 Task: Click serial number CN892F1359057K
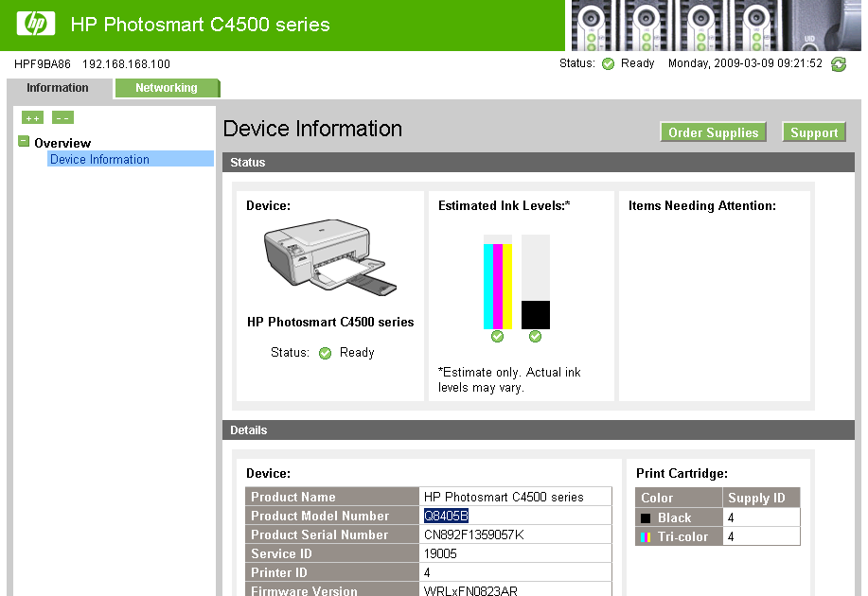click(474, 535)
